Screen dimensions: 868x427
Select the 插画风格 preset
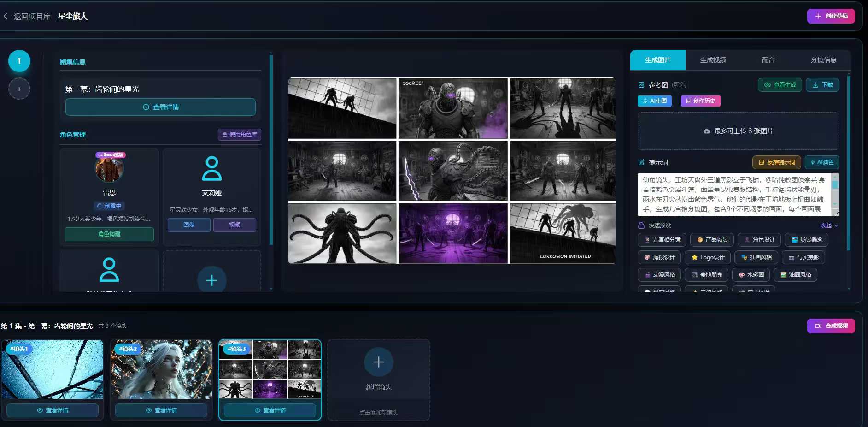click(756, 257)
